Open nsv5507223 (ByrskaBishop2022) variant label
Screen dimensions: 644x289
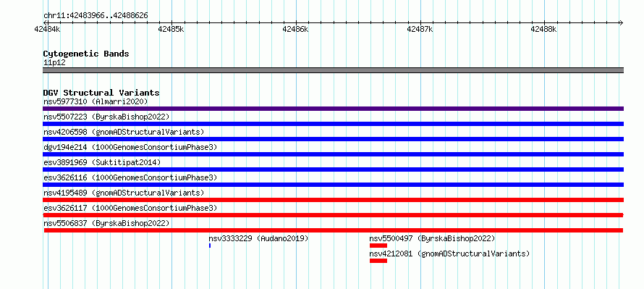[106, 117]
